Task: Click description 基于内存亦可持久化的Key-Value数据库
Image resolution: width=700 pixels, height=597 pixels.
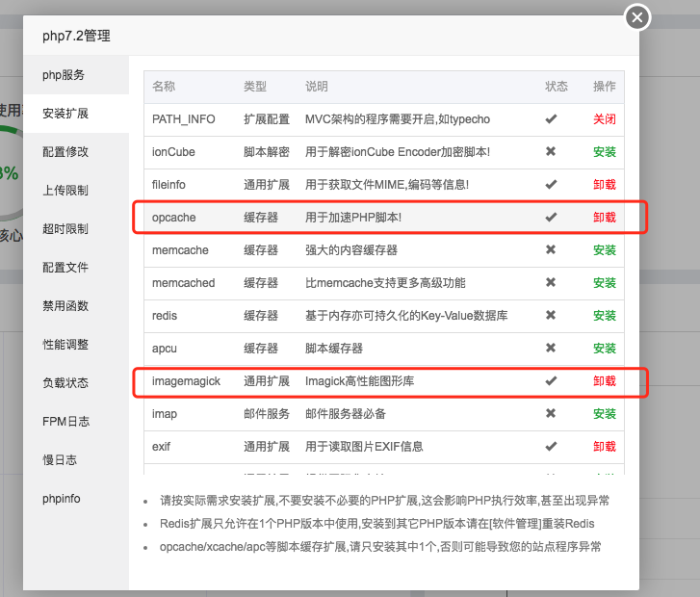Action: (x=406, y=316)
